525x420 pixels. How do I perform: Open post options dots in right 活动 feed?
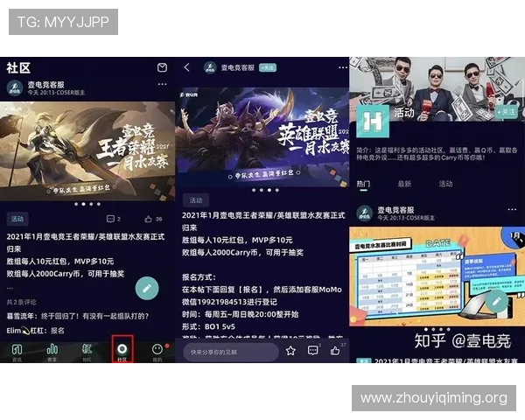click(x=512, y=210)
